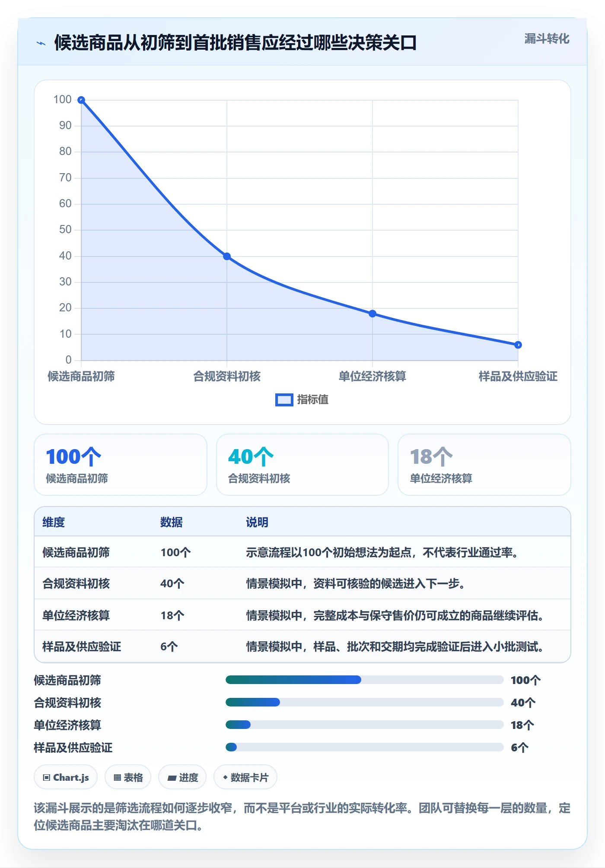Image resolution: width=605 pixels, height=868 pixels.
Task: Select the 合规资料初核 table row name
Action: click(x=76, y=583)
